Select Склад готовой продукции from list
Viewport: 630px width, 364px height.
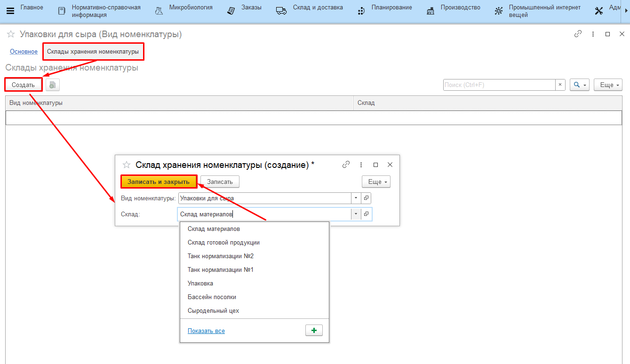coord(223,243)
